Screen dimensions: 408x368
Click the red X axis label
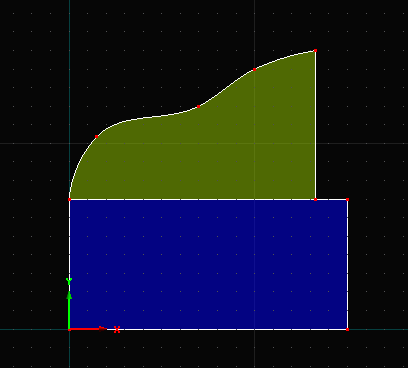point(117,330)
